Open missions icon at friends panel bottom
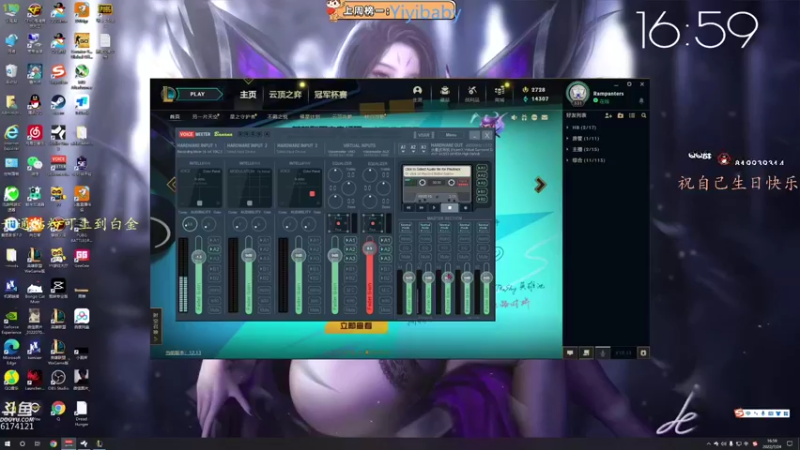800x450 pixels. (586, 353)
